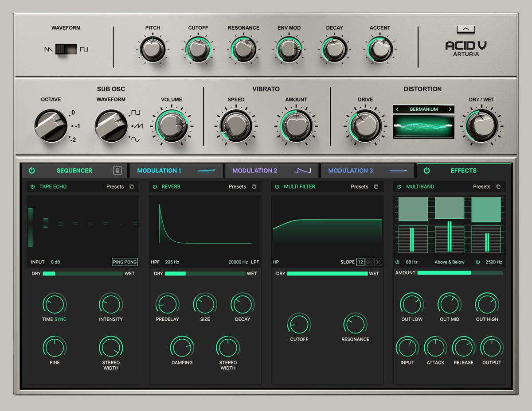Viewport: 532px width, 411px height.
Task: Switch to the Modulation 2 tab
Action: click(x=272, y=171)
